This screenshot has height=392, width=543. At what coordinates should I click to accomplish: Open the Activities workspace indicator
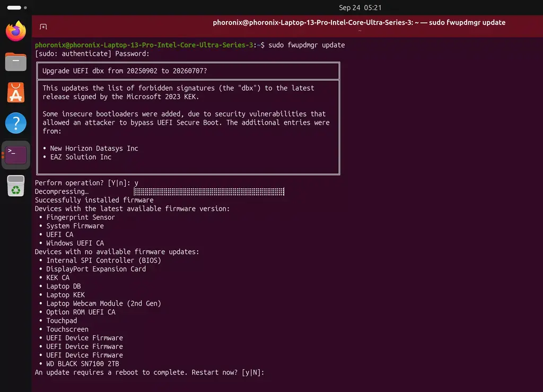pos(16,7)
